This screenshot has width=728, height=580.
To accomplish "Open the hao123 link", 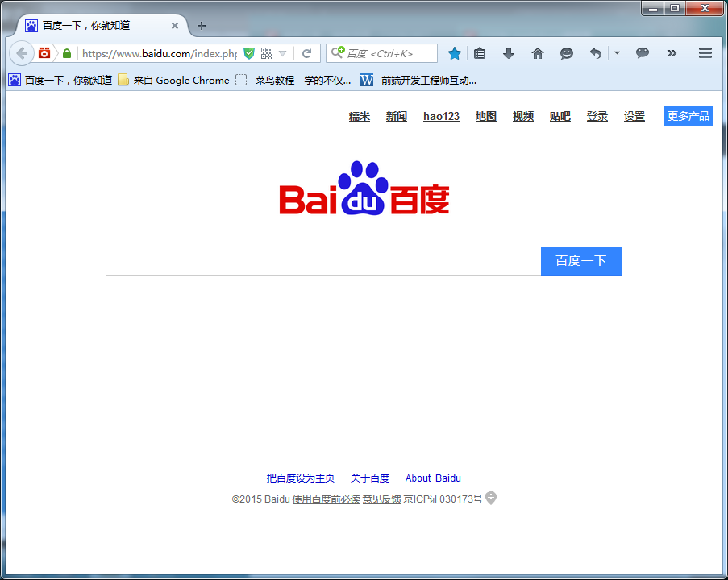I will 442,117.
